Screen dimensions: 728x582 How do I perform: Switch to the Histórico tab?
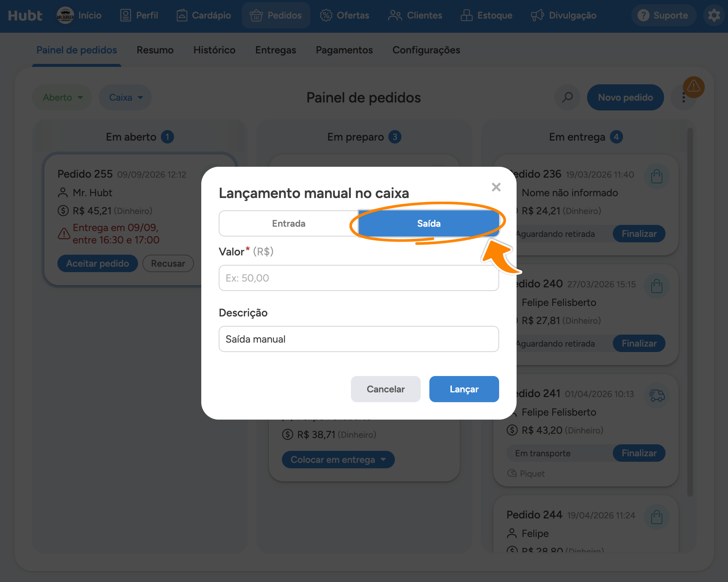pyautogui.click(x=214, y=50)
